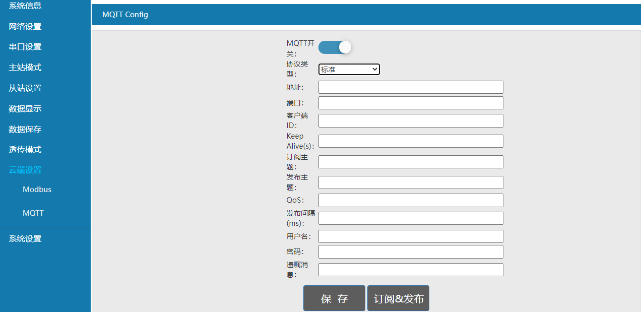Go to 串口设置 menu item
The height and width of the screenshot is (312, 644).
(x=25, y=47)
